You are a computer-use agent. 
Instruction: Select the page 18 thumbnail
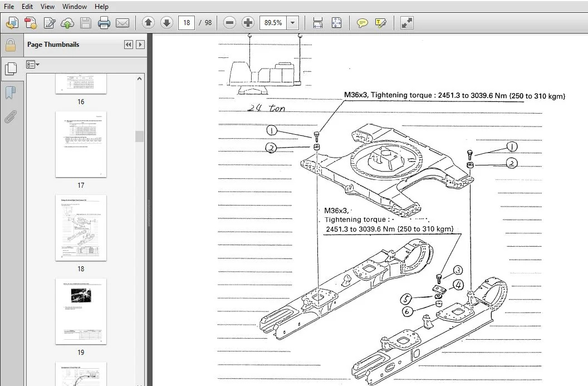pos(81,228)
